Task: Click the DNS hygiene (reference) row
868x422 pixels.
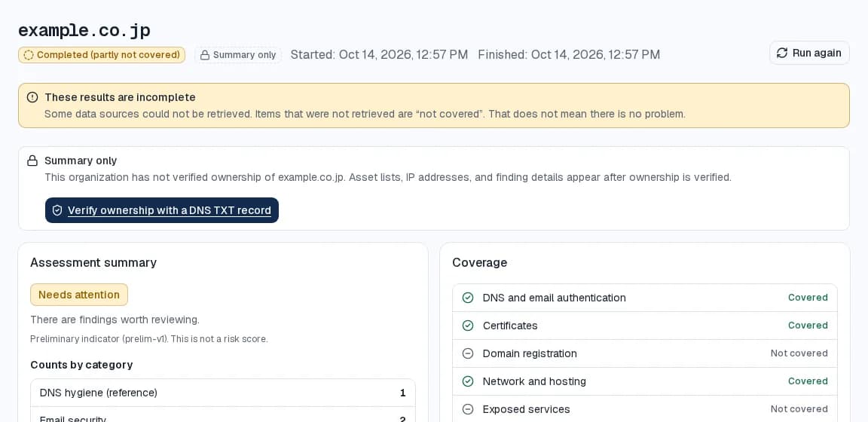Action: click(x=223, y=393)
